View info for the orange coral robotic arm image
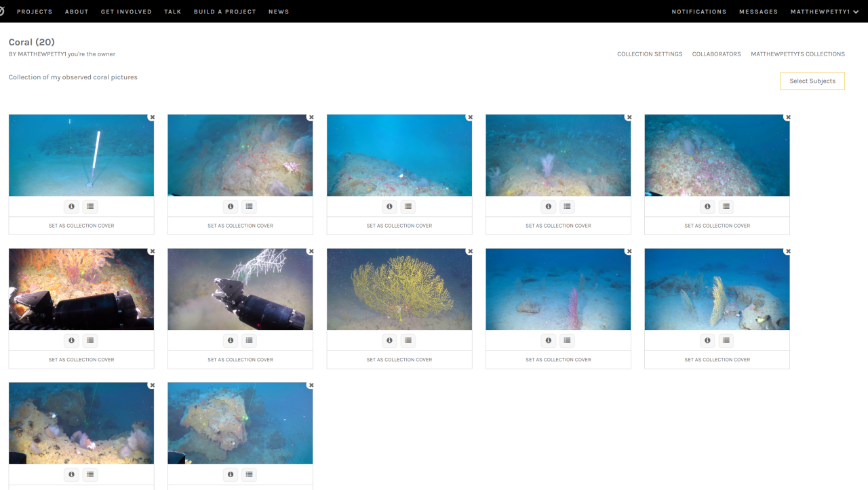The height and width of the screenshot is (490, 868). 71,340
